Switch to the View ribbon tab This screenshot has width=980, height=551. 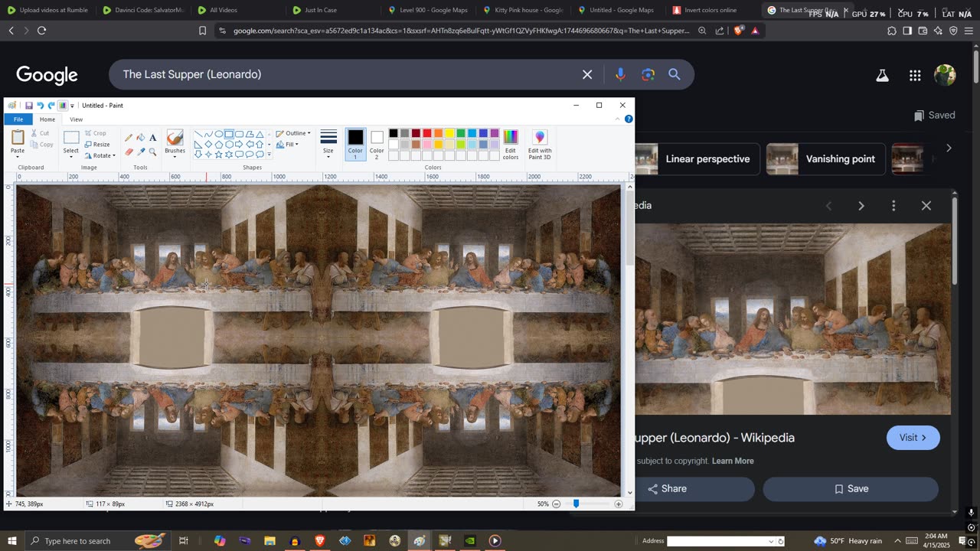(76, 119)
